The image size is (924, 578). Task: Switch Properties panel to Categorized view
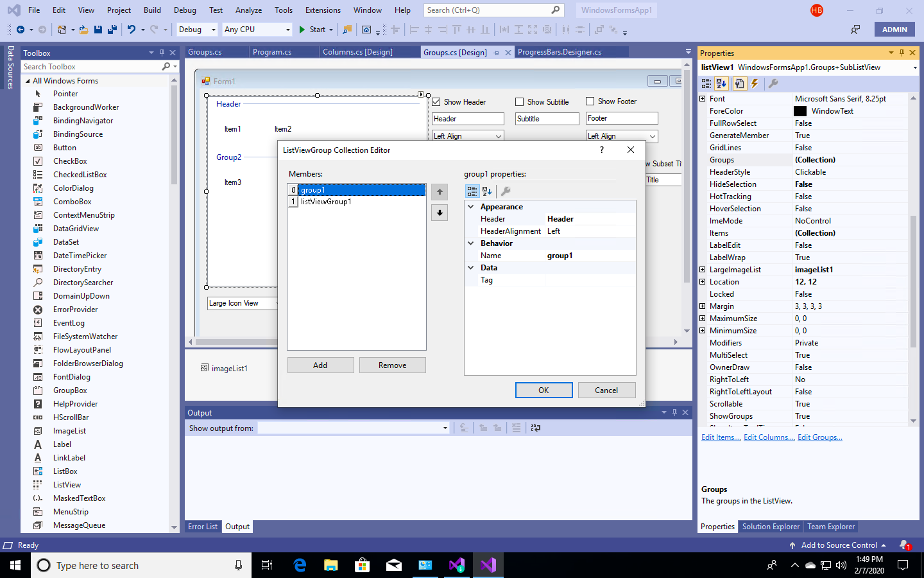click(x=706, y=83)
